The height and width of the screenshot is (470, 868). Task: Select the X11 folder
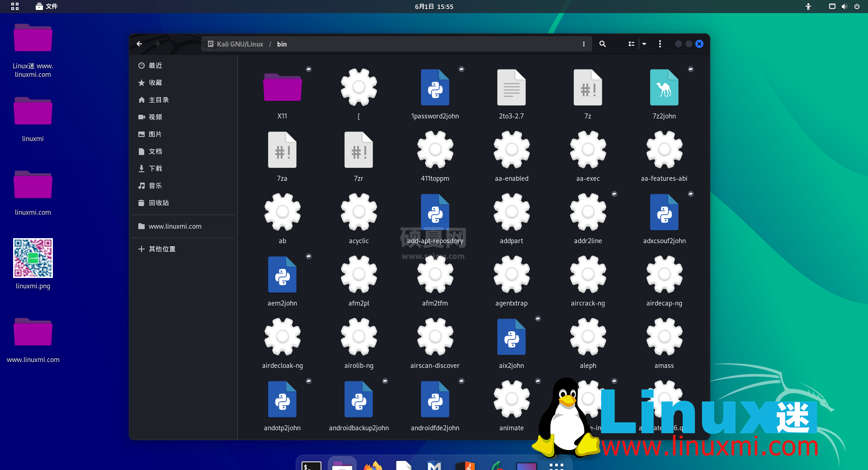click(x=283, y=94)
